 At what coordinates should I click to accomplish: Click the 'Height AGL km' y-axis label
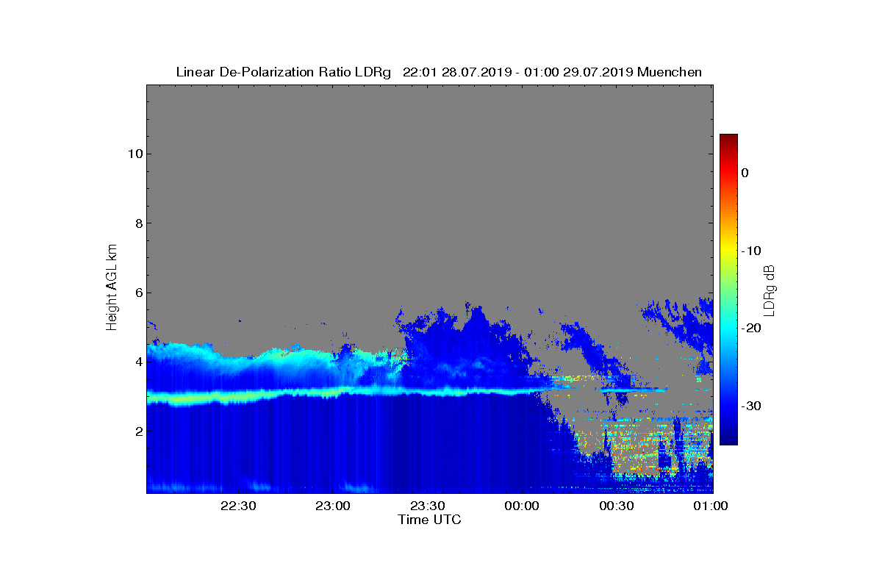(112, 287)
